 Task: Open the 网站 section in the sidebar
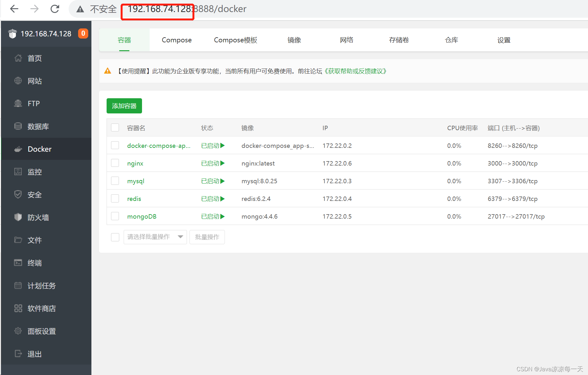[x=35, y=81]
